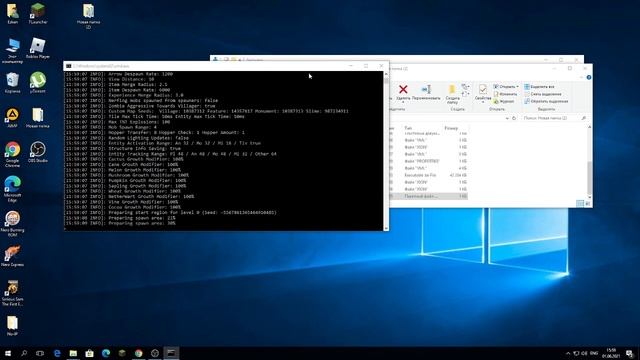Image resolution: width=640 pixels, height=360 pixels.
Task: Open Task View from the taskbar
Action: [40, 353]
